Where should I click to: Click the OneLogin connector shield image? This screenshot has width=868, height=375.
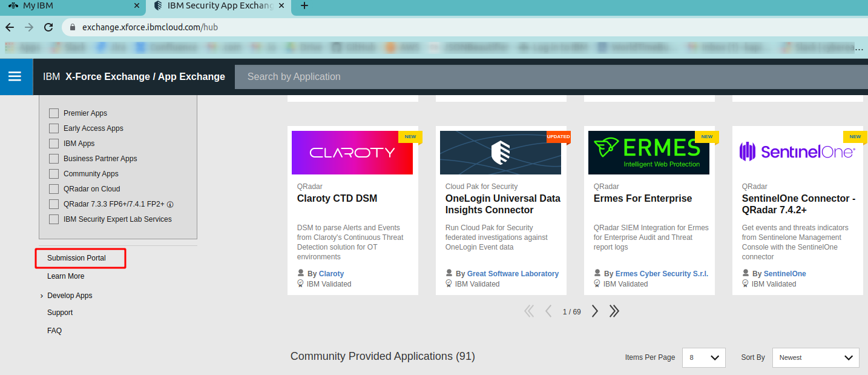(x=501, y=153)
